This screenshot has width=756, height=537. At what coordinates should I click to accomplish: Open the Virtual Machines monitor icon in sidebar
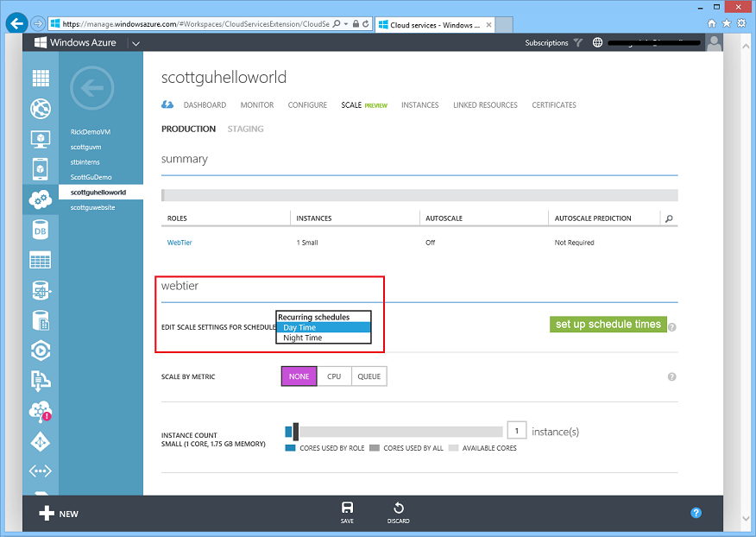pyautogui.click(x=41, y=139)
